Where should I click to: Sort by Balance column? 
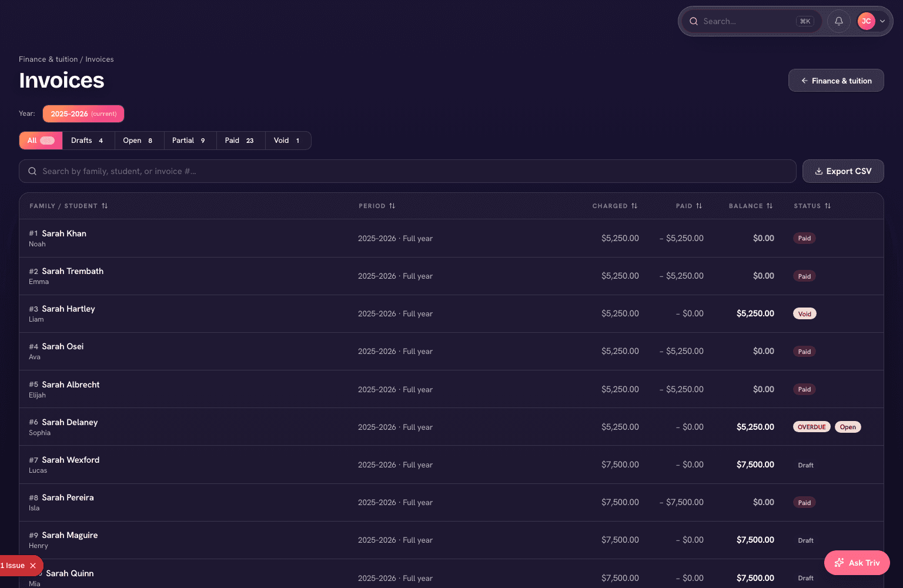pyautogui.click(x=751, y=206)
